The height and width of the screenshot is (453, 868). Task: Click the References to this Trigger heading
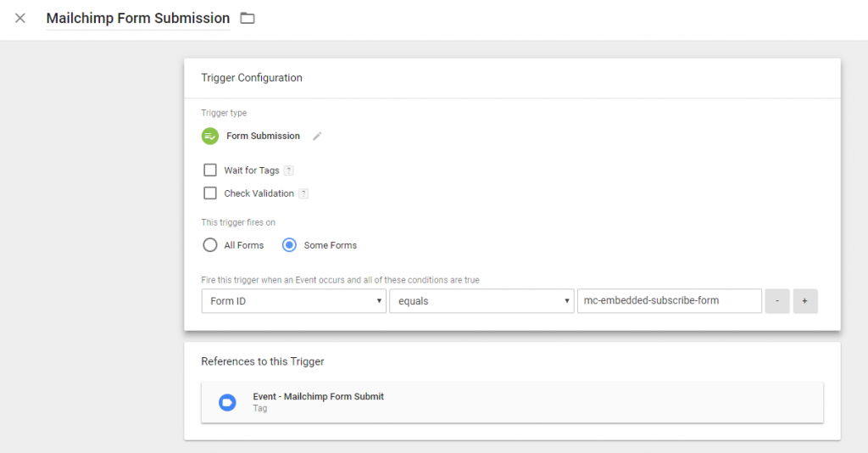263,361
